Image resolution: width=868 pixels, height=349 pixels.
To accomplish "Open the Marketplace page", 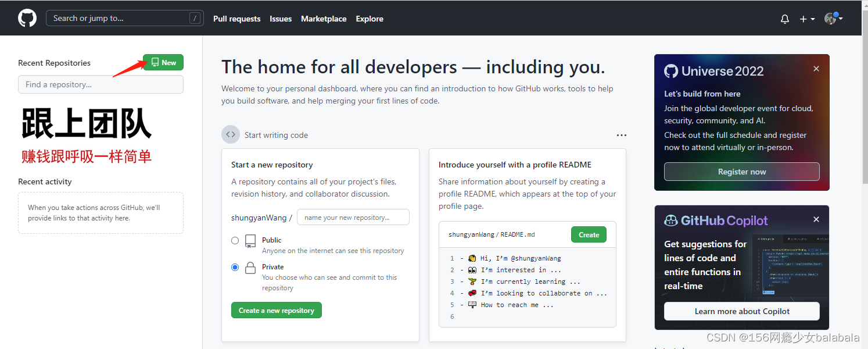I will (x=324, y=18).
